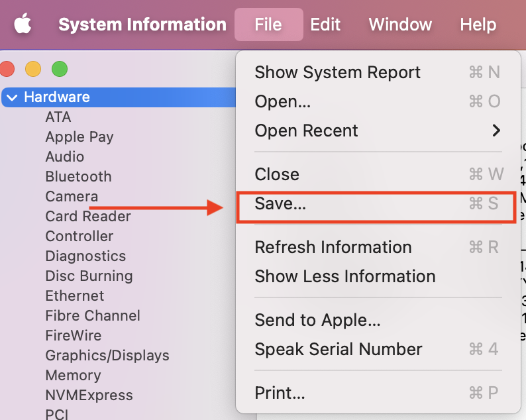Open the Help menu

pyautogui.click(x=478, y=25)
